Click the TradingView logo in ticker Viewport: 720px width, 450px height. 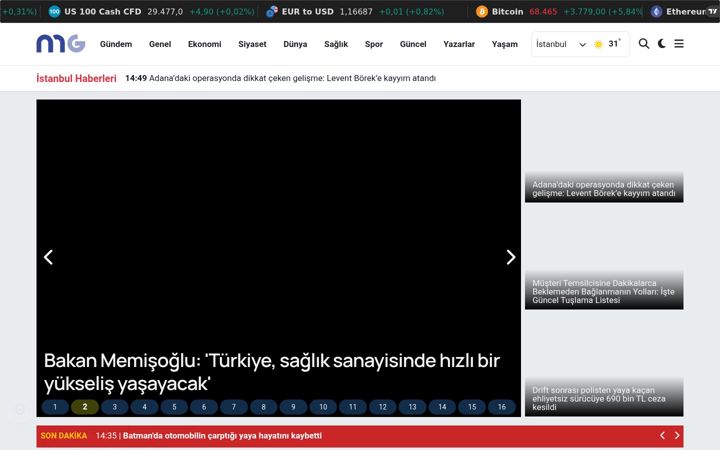pos(712,11)
